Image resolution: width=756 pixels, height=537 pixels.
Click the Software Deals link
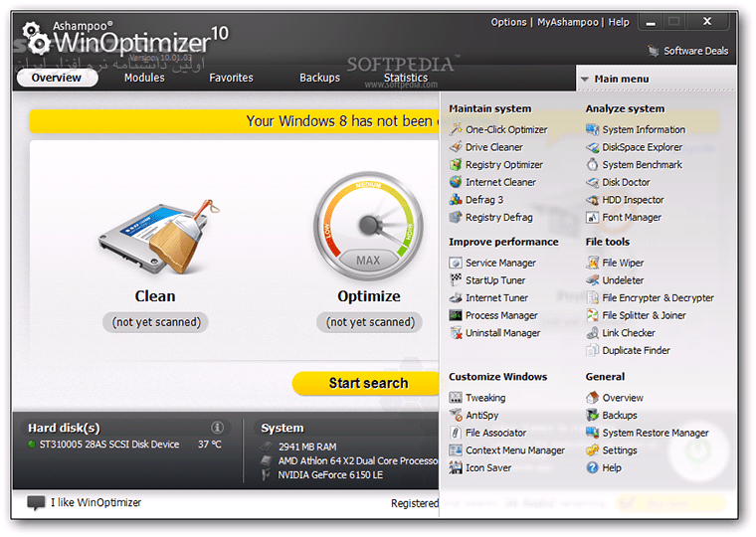pyautogui.click(x=695, y=51)
